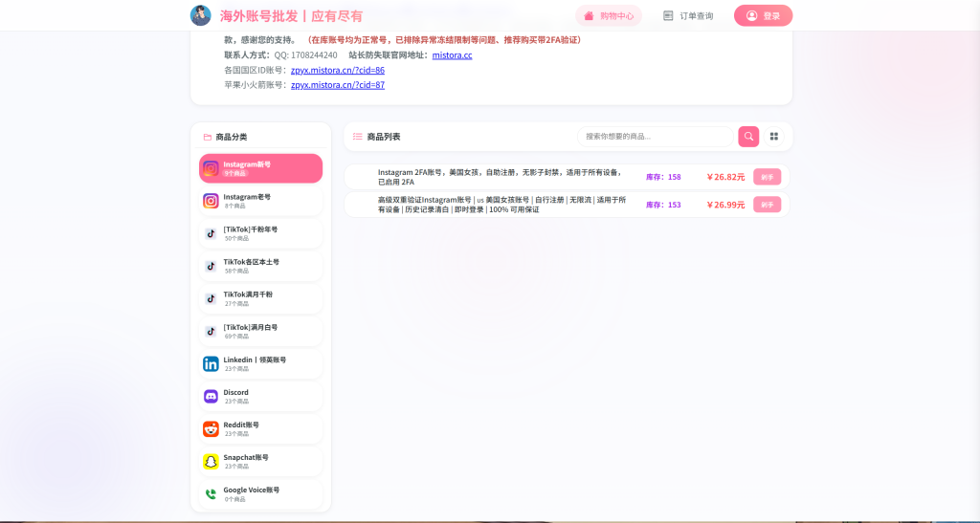Focus the 搜索你想要的商品 search field

click(655, 136)
